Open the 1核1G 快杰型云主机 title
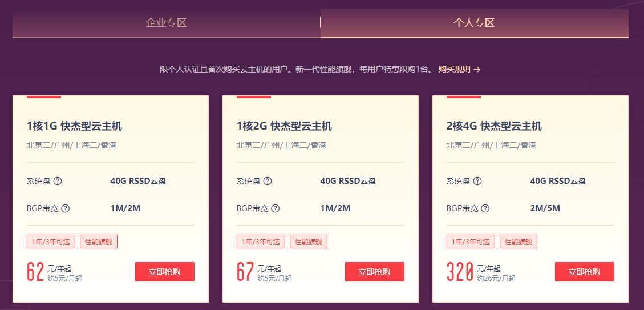Screen dimensions: 644x310 tap(74, 126)
